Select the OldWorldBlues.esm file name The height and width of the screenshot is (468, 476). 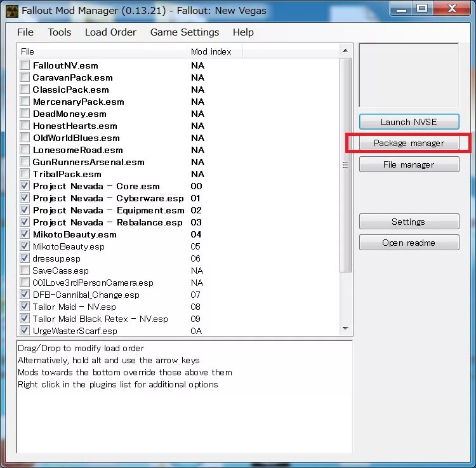(x=76, y=138)
